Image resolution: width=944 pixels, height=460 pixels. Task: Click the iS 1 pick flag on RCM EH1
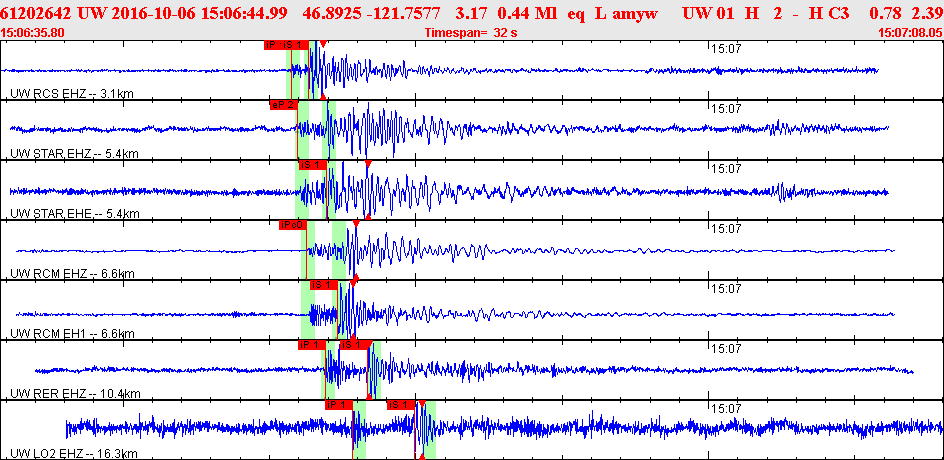pos(324,285)
